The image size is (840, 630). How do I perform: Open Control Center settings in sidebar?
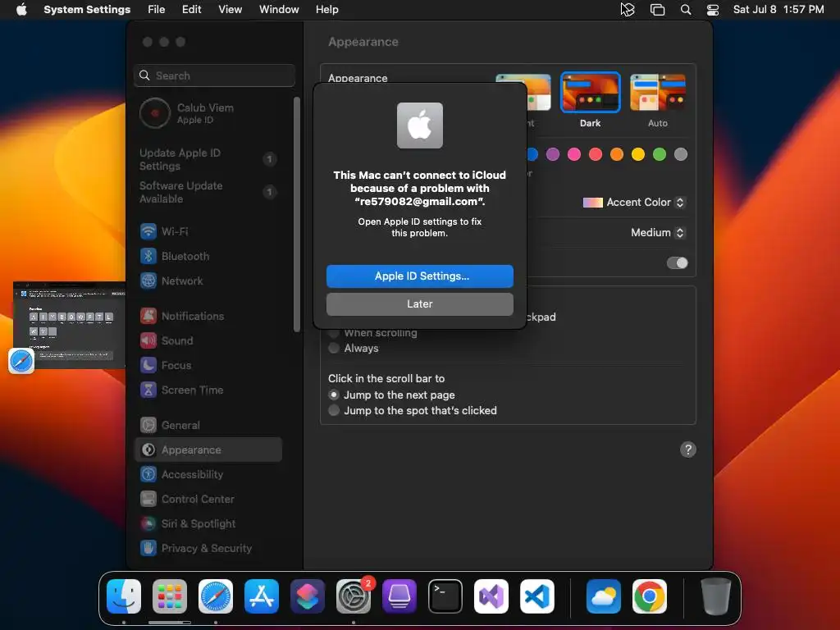[x=209, y=500]
